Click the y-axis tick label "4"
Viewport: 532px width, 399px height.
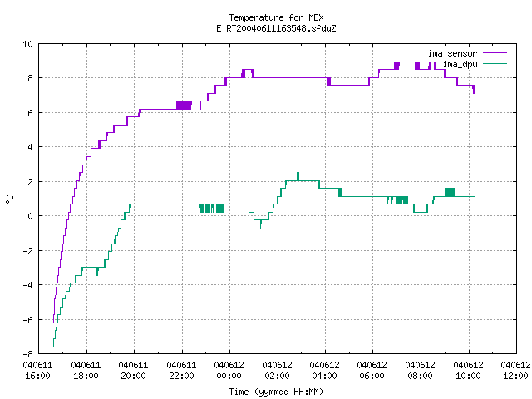pos(31,147)
